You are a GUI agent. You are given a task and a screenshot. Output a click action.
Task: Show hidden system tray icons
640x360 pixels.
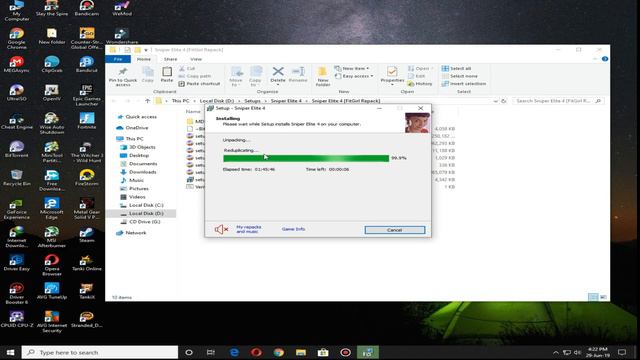coord(556,352)
